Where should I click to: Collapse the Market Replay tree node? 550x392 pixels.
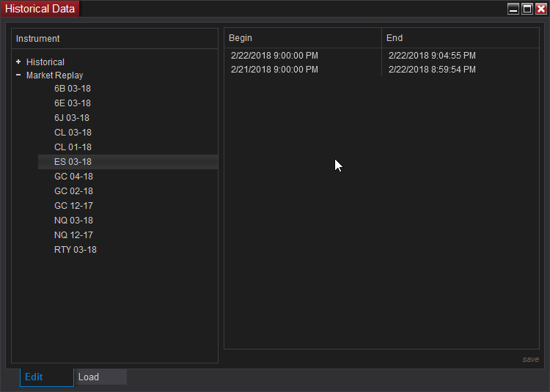18,75
